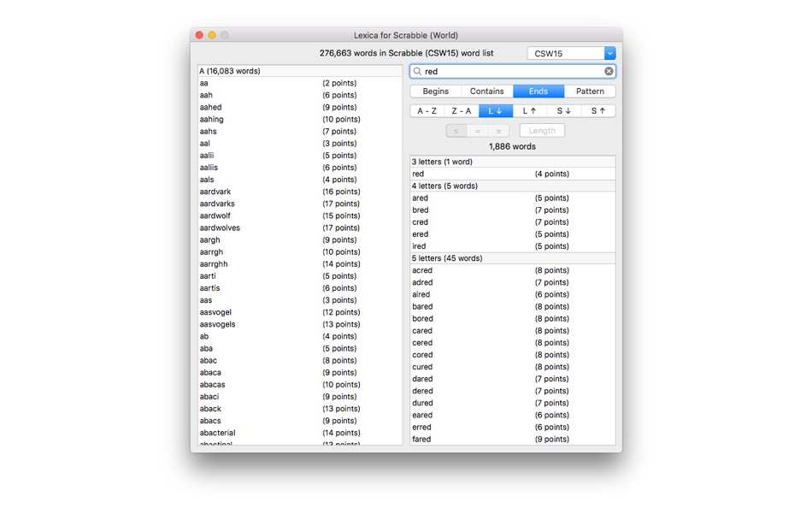Click the A (16,083 words) group header
Image resolution: width=812 pixels, height=508 pixels.
(299, 71)
